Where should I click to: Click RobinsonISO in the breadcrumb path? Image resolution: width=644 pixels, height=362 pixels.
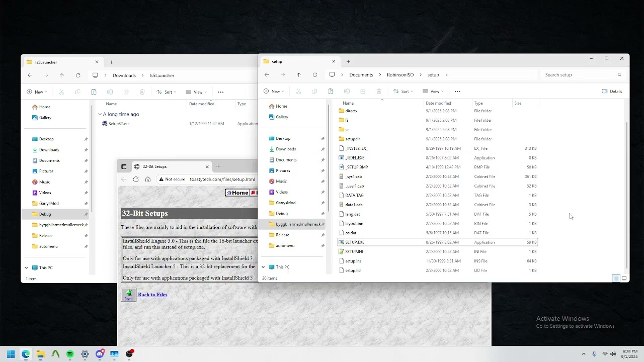click(x=400, y=75)
